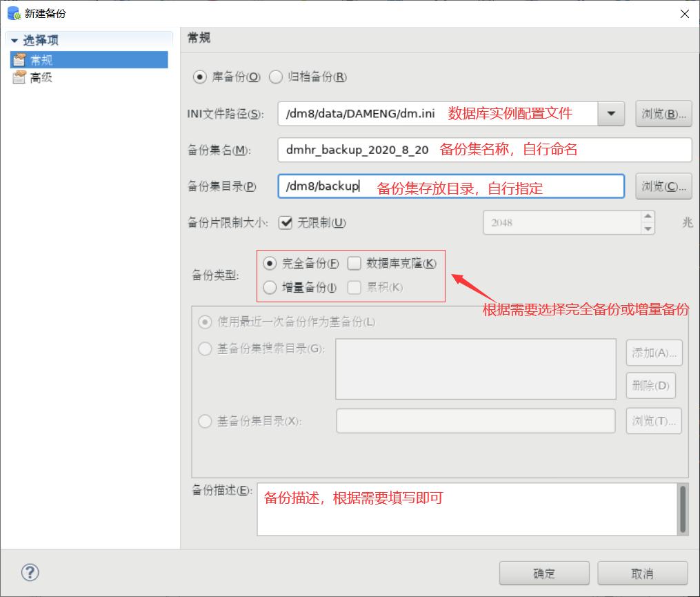
Task: Open the 高级 options page
Action: [41, 78]
